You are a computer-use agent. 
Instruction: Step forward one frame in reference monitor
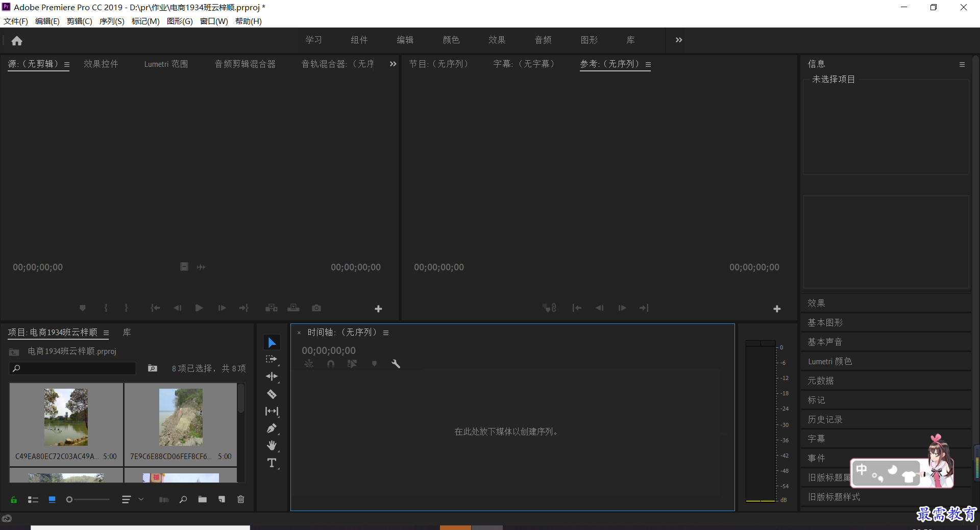(622, 308)
